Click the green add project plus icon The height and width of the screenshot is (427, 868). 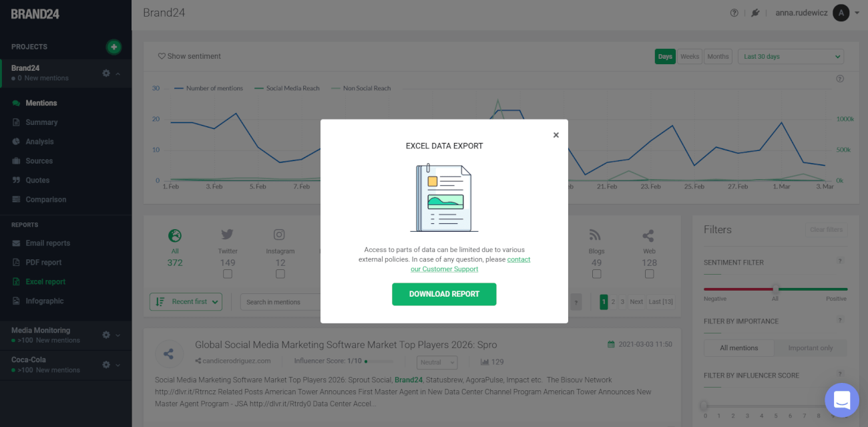(x=114, y=47)
